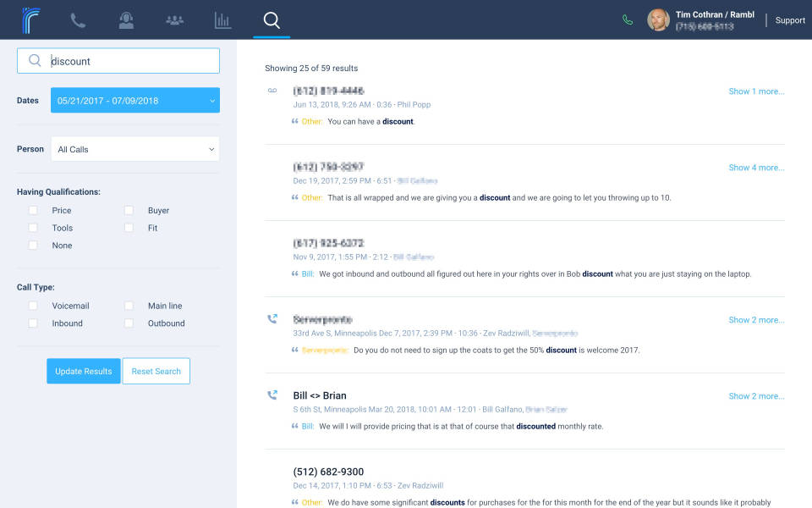Open the analytics bar chart icon
This screenshot has height=508, width=812.
point(222,20)
